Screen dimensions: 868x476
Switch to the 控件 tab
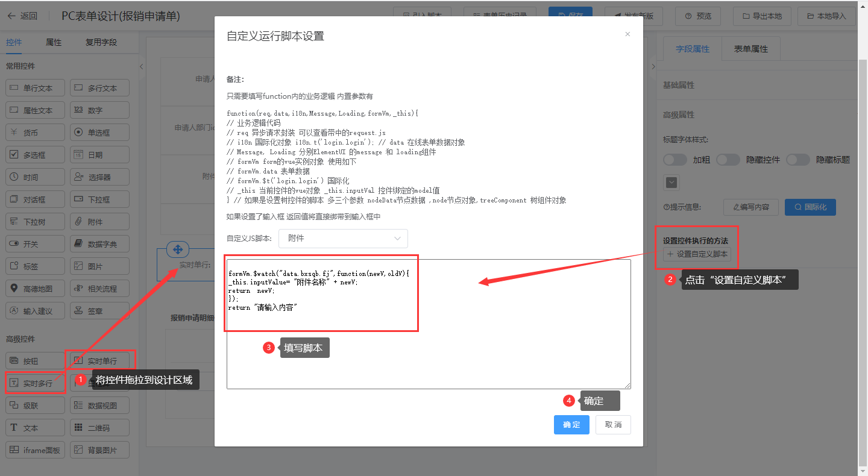[14, 42]
